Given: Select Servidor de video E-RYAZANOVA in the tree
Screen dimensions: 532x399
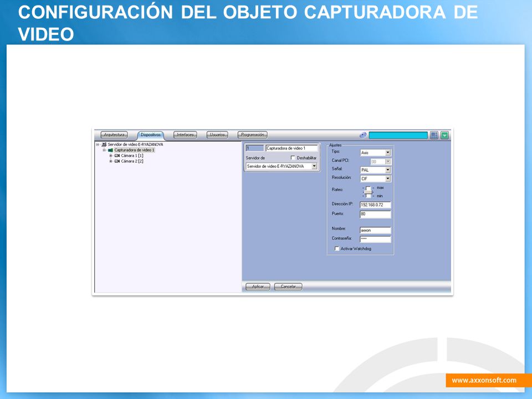Looking at the screenshot, I should (135, 145).
